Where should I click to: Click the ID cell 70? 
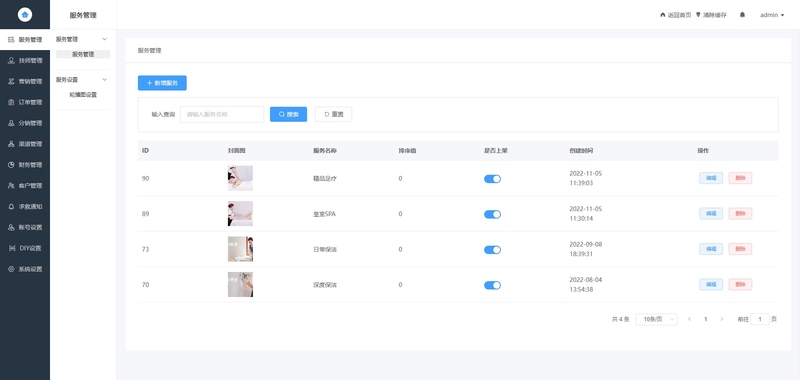coord(145,285)
